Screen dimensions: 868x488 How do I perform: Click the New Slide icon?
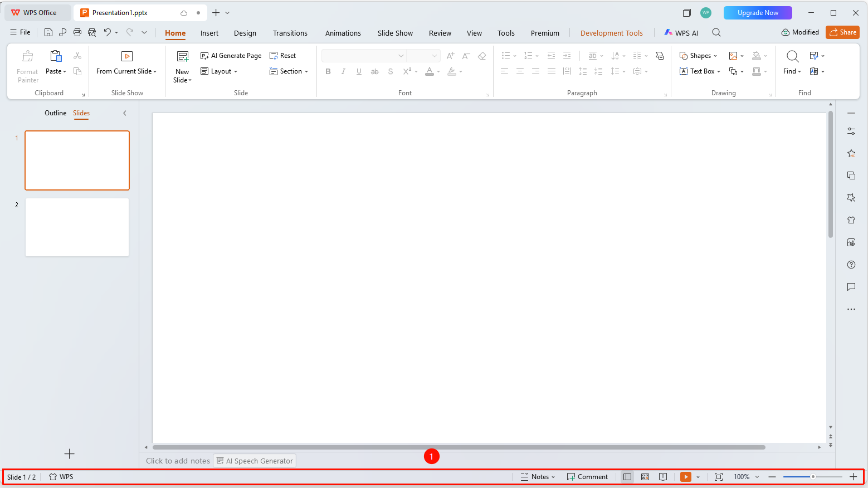[183, 56]
